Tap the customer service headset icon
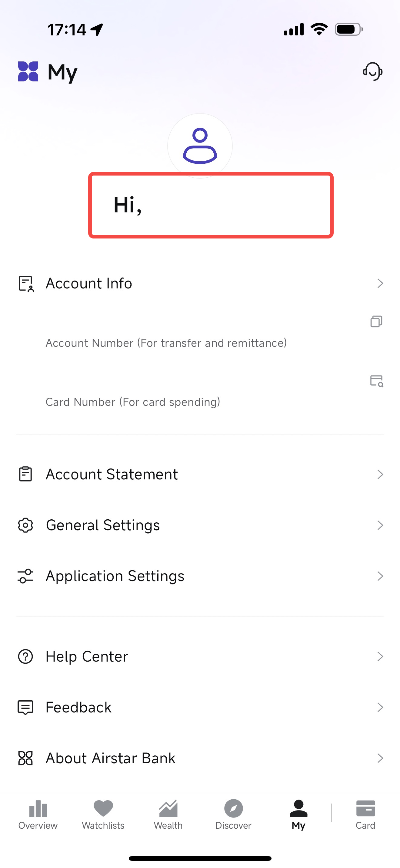The image size is (400, 868). (x=372, y=71)
